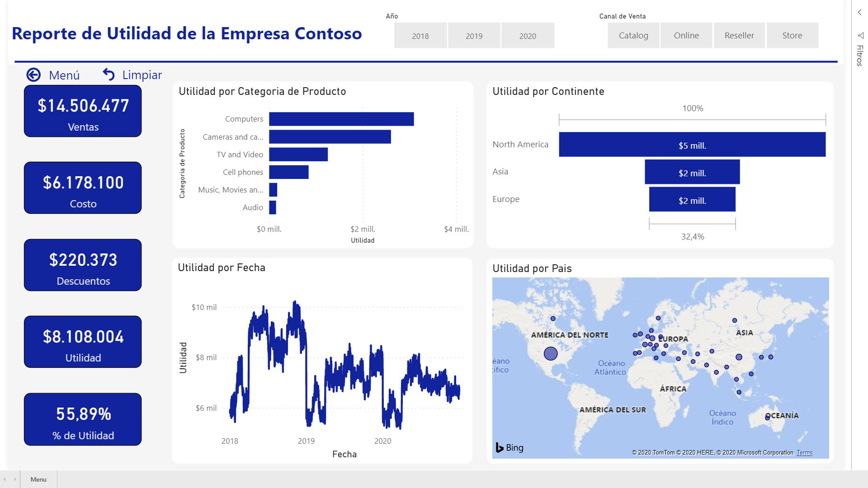This screenshot has height=488, width=868.
Task: Select Reseller sales channel
Action: pyautogui.click(x=739, y=35)
